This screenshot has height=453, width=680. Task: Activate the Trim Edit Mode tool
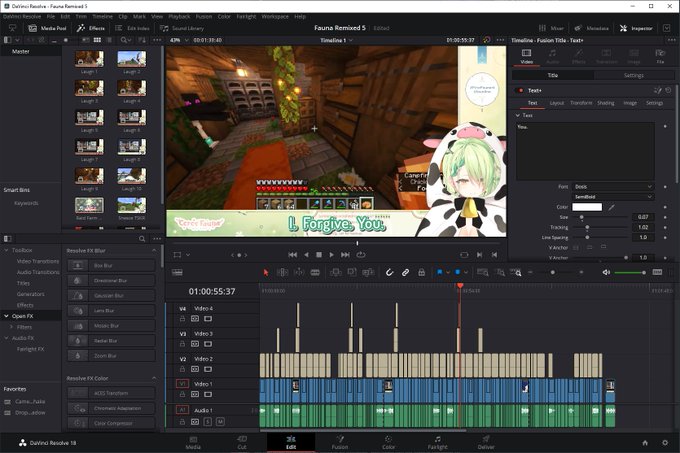[282, 272]
